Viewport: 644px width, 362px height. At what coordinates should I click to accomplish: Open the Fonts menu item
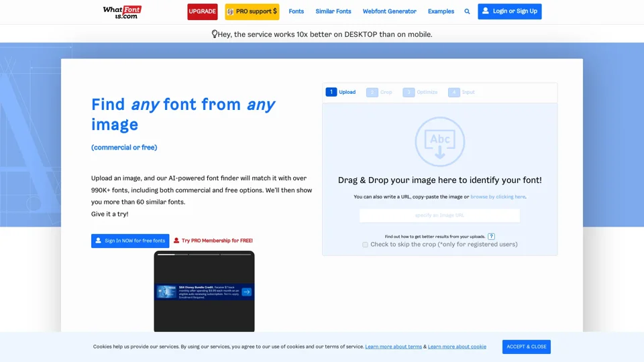coord(296,11)
